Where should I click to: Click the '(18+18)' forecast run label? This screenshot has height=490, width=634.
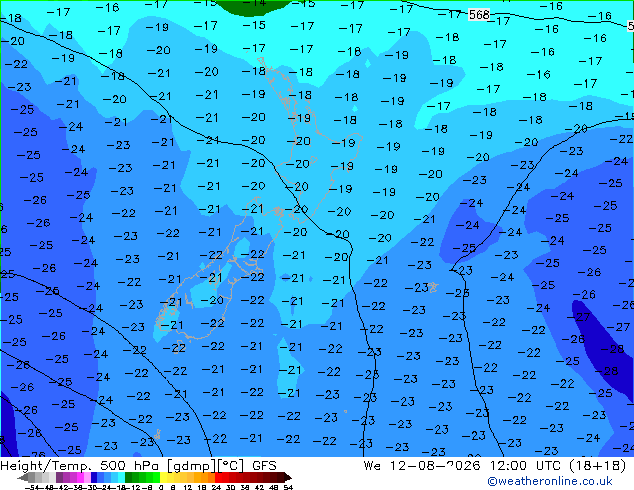(598, 466)
